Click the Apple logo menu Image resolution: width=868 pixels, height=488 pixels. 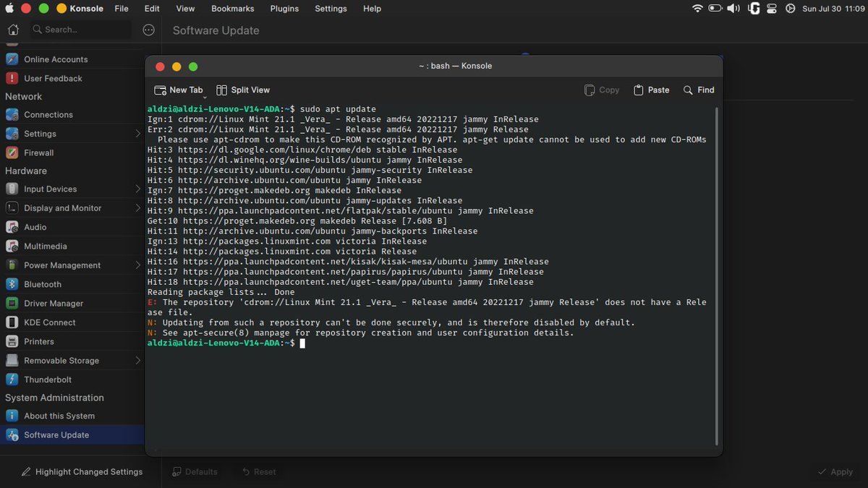(9, 9)
